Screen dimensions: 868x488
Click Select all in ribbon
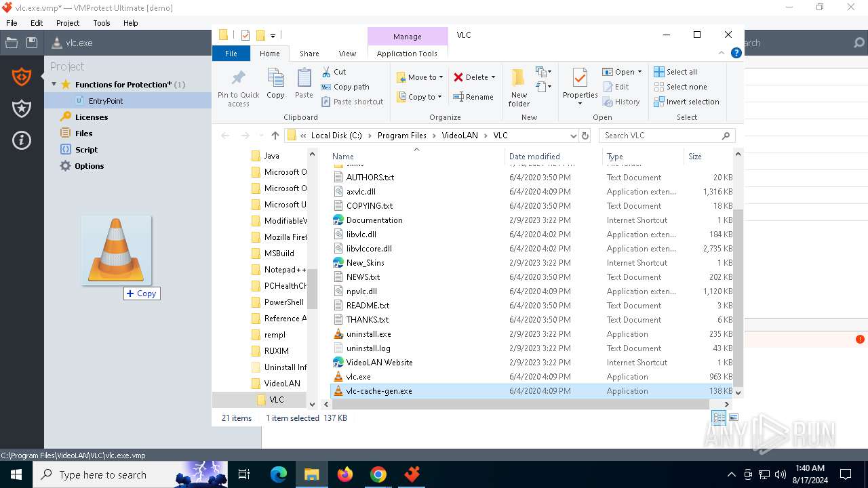[675, 72]
